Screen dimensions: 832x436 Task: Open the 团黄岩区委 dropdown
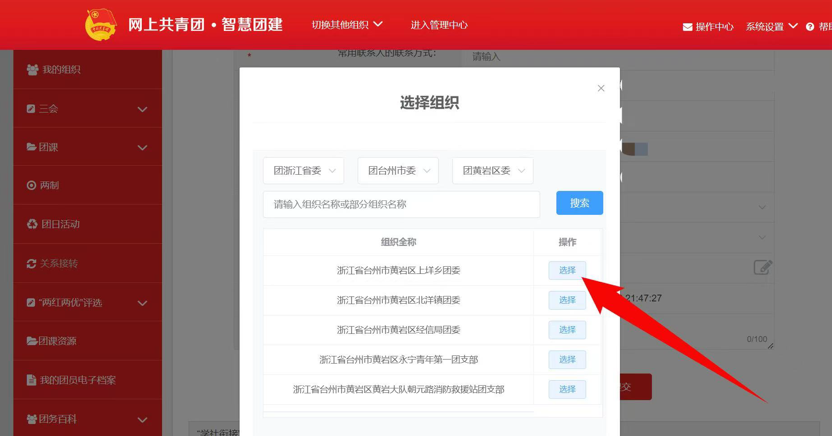[x=492, y=171]
